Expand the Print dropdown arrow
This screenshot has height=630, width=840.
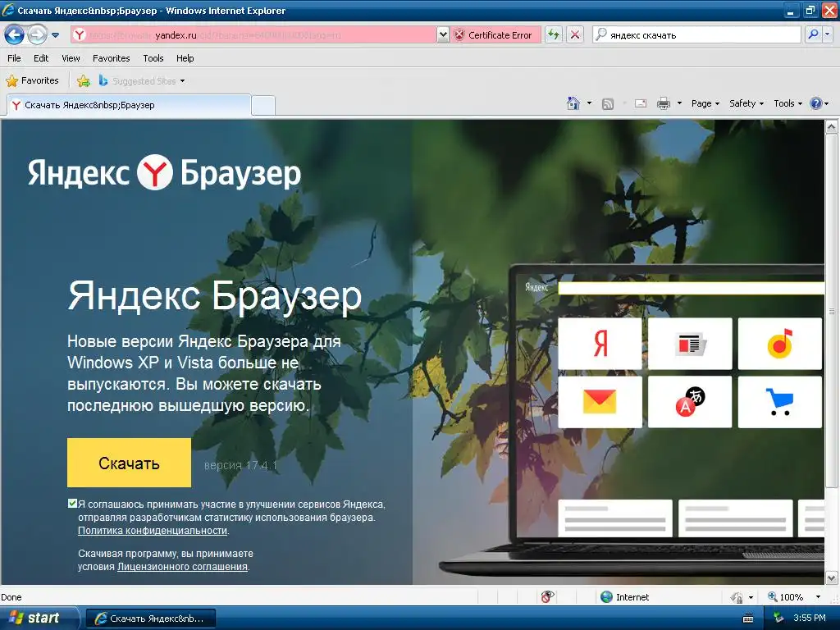(x=679, y=103)
